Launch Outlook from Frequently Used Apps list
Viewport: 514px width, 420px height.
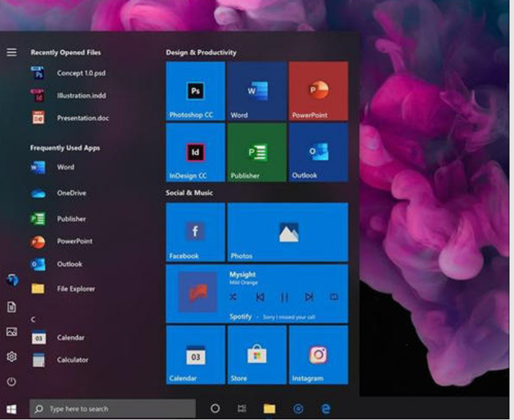[56, 264]
